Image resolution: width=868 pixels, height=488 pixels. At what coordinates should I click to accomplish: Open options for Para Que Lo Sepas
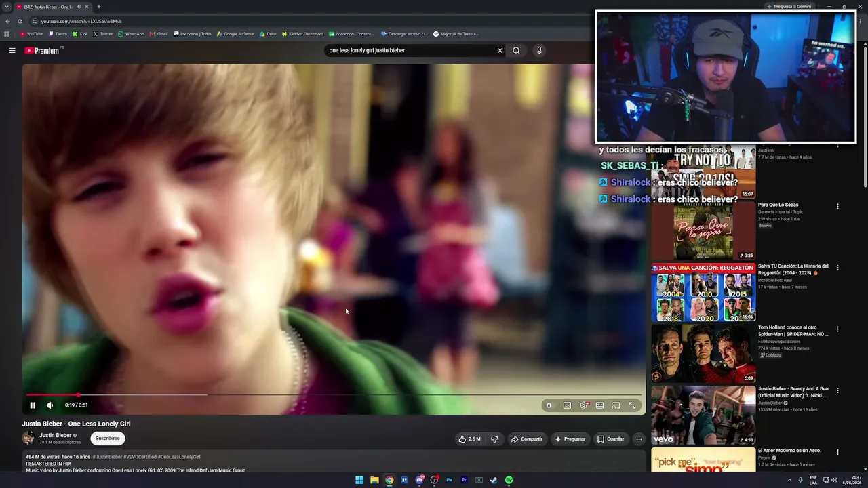pos(837,206)
